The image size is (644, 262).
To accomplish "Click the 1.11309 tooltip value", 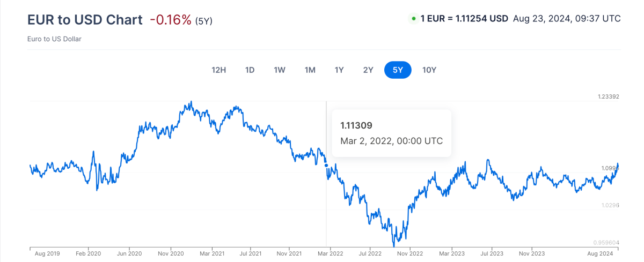I will pyautogui.click(x=356, y=125).
